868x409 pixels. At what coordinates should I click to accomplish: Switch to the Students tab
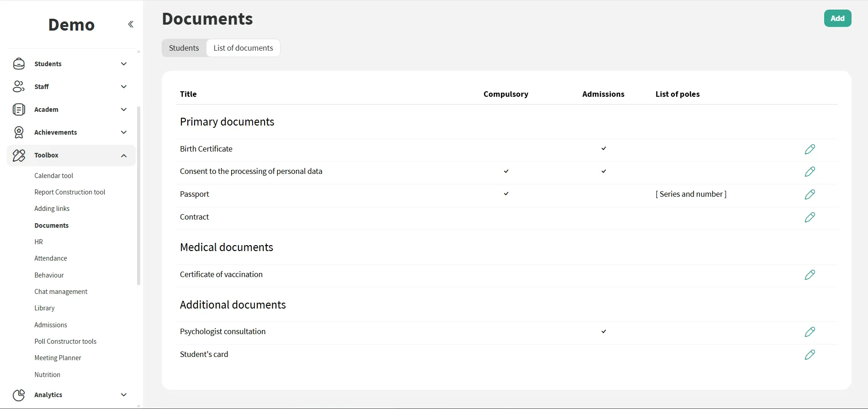[184, 48]
